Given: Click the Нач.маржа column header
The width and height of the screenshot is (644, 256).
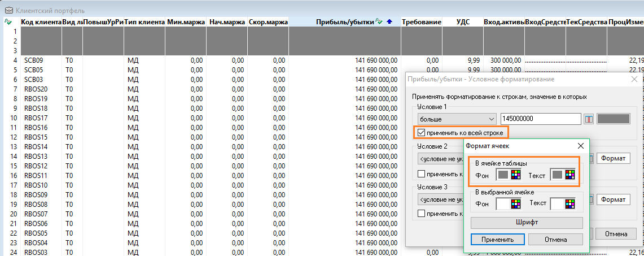Looking at the screenshot, I should [x=227, y=22].
